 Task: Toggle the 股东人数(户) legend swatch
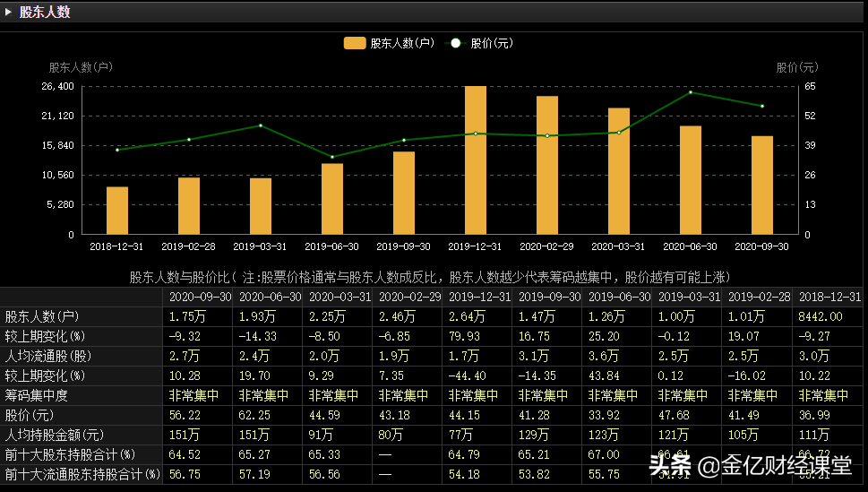tap(355, 43)
